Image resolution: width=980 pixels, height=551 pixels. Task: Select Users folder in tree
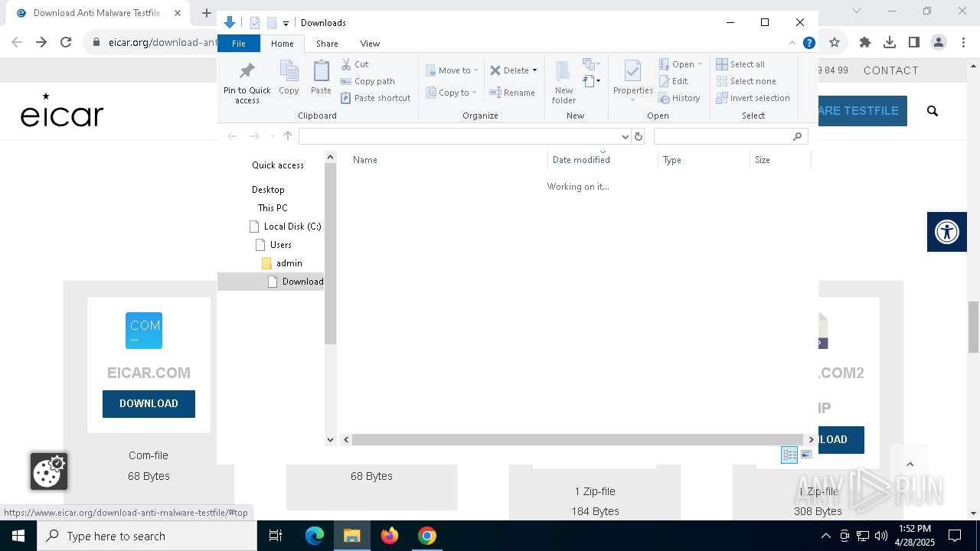point(273,245)
